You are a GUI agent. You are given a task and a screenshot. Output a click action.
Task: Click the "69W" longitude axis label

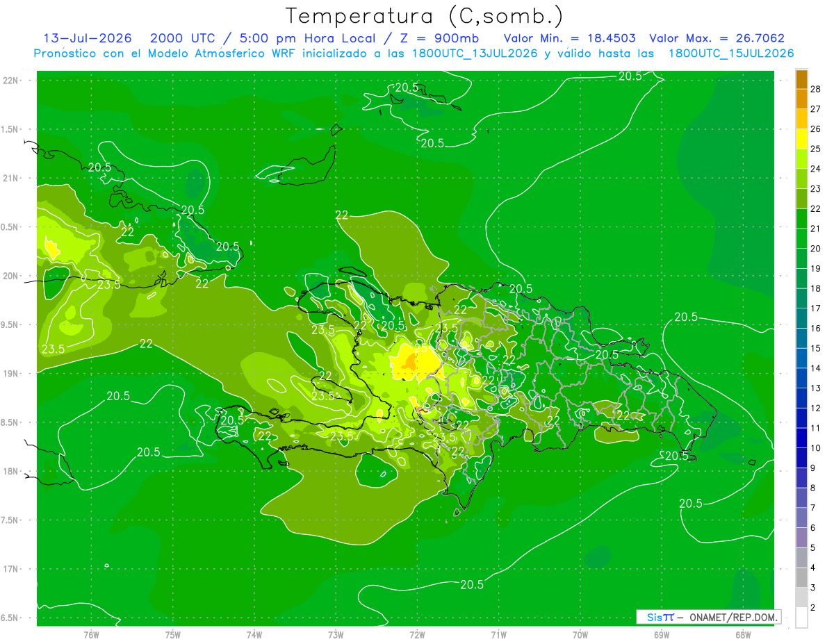click(x=662, y=635)
